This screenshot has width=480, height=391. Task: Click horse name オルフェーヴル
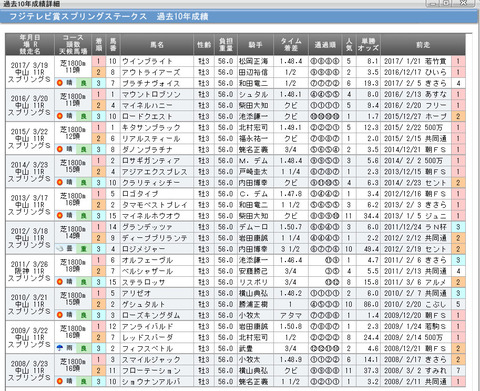click(x=147, y=260)
